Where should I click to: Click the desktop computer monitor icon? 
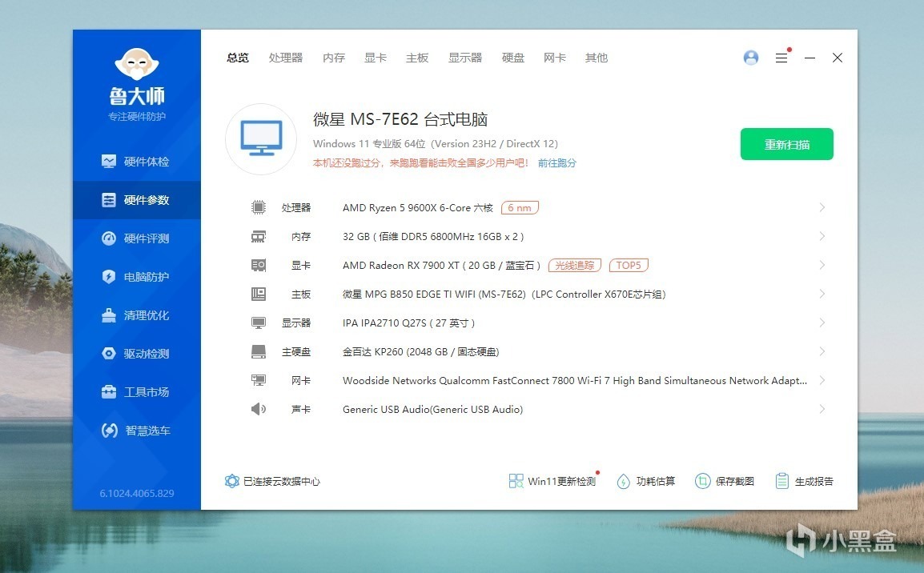pyautogui.click(x=261, y=139)
